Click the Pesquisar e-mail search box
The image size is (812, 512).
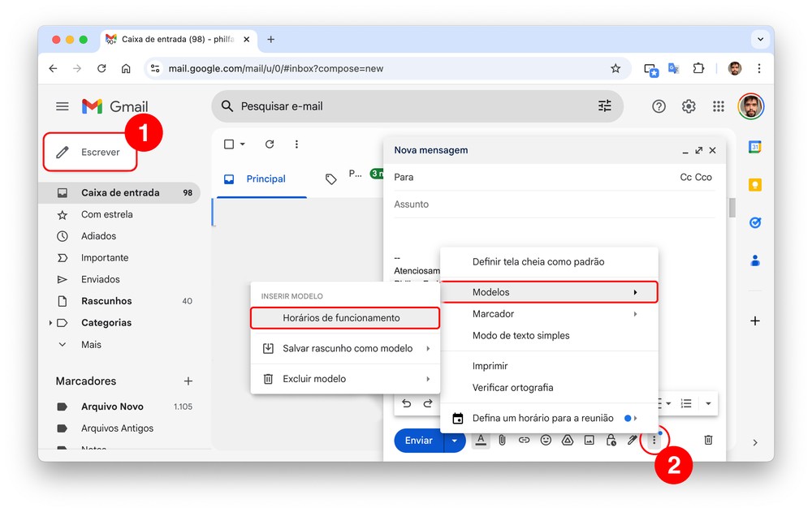[x=406, y=106]
